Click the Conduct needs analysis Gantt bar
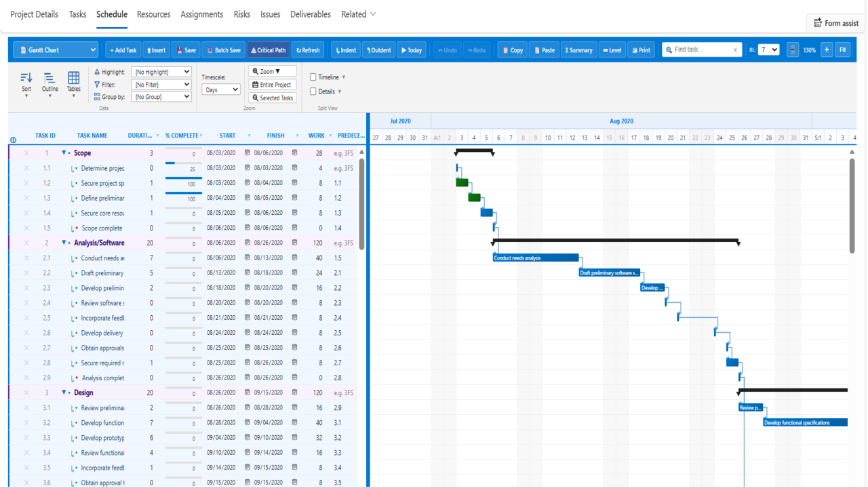 pyautogui.click(x=536, y=258)
